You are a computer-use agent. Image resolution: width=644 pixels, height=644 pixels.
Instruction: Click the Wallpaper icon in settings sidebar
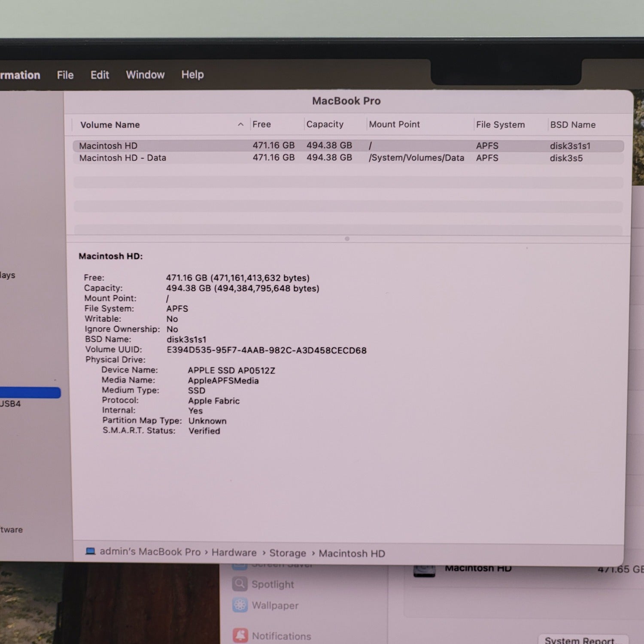240,605
